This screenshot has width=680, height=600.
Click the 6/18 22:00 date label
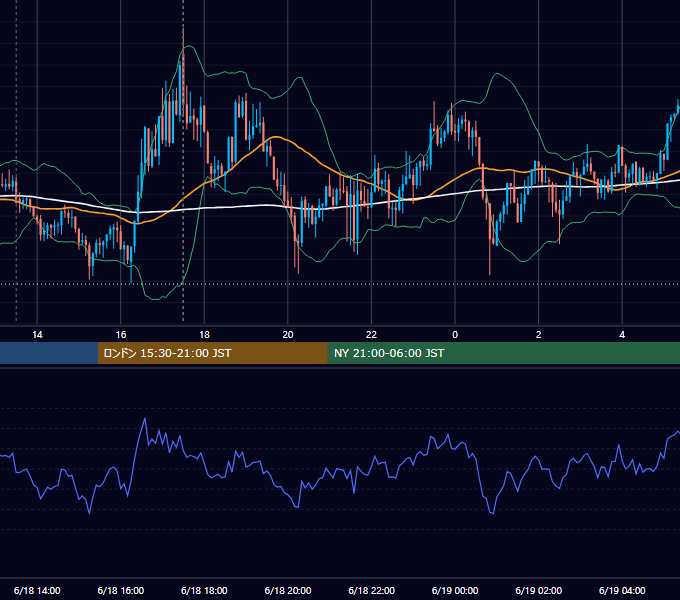(x=372, y=590)
